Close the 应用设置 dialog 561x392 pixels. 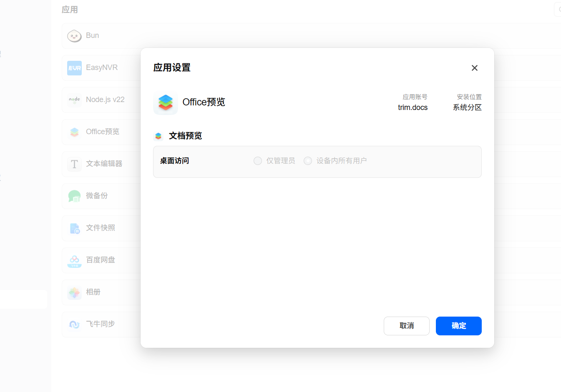tap(475, 68)
